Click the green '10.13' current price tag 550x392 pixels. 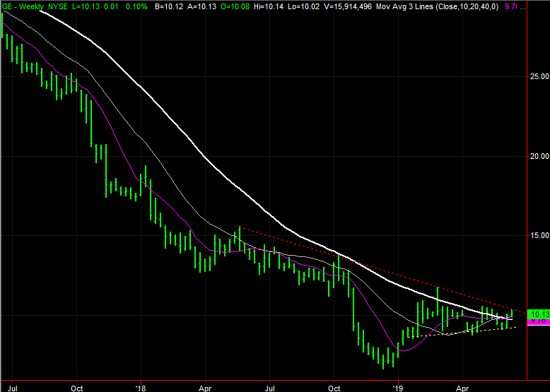(539, 314)
